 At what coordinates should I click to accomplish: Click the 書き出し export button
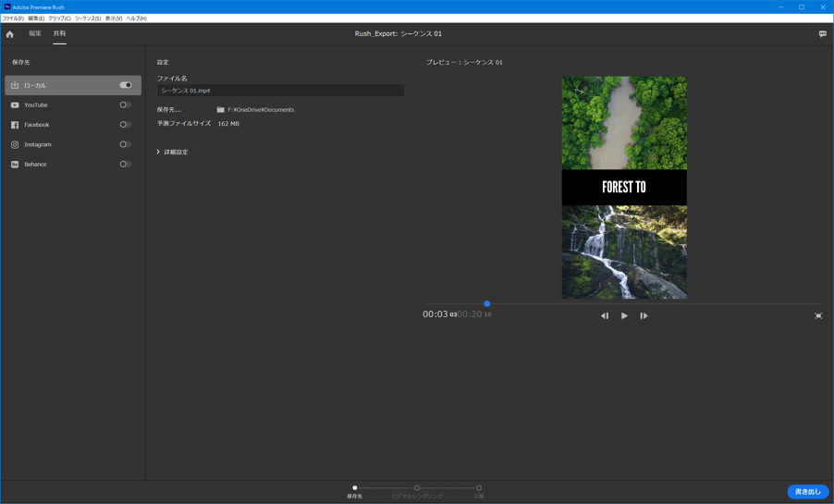[x=807, y=492]
